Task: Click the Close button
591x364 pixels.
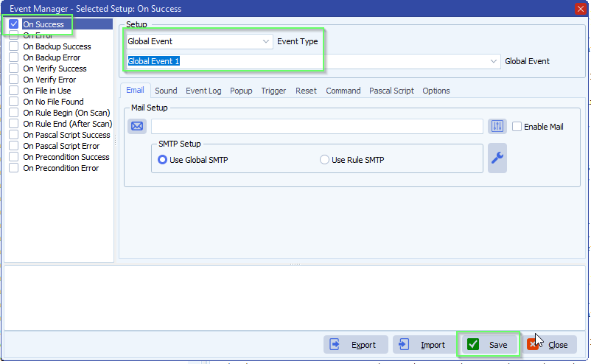Action: 550,344
